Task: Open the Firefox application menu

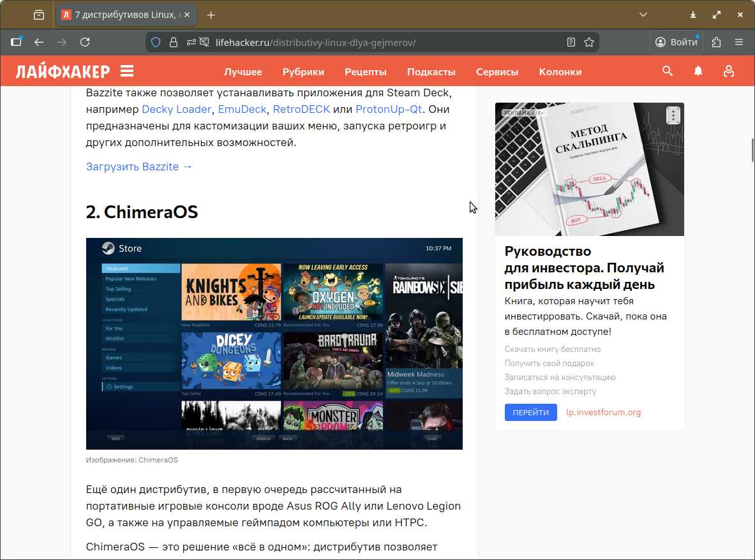Action: coord(739,42)
